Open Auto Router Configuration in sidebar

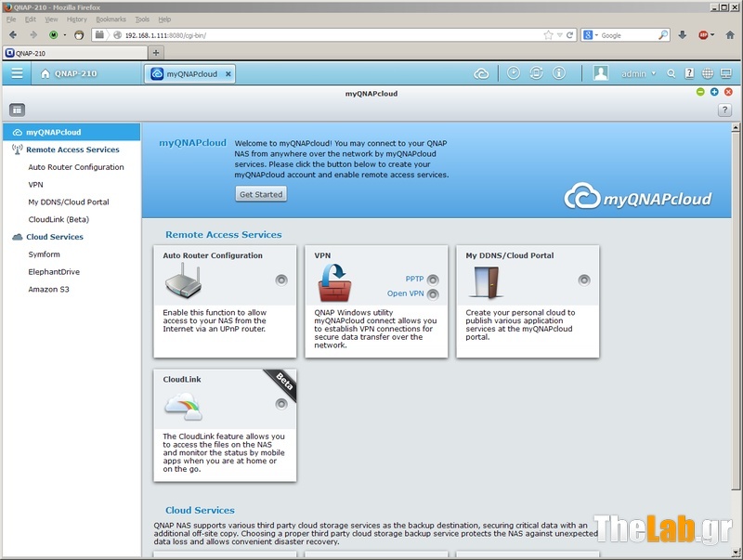coord(76,167)
